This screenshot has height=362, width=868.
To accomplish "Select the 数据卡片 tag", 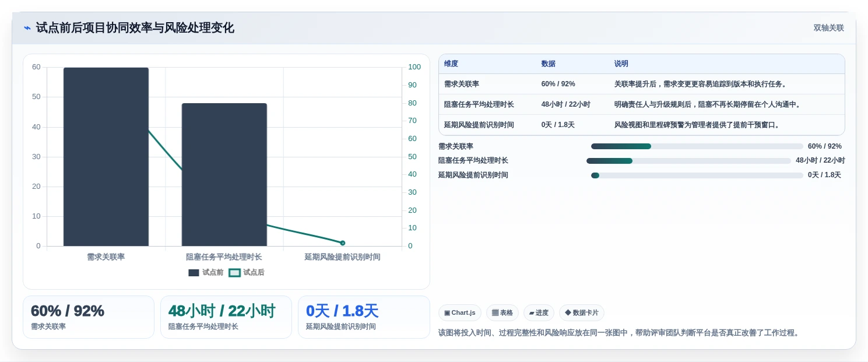I will click(x=582, y=313).
